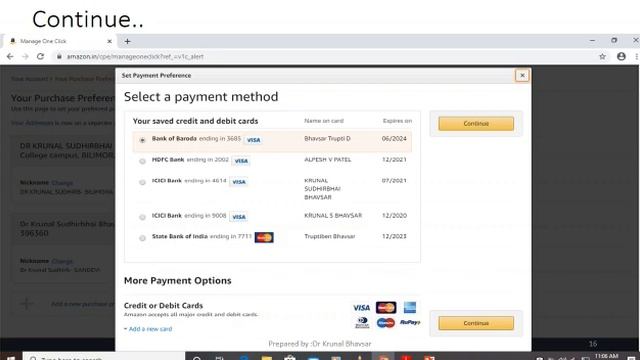Click the second Nickname Change link behind dialog
640x360 pixels.
(x=62, y=261)
